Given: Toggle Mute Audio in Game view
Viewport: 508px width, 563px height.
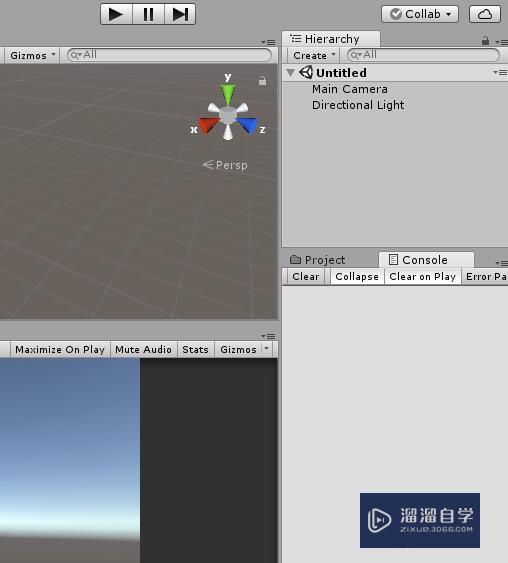Looking at the screenshot, I should (x=143, y=349).
